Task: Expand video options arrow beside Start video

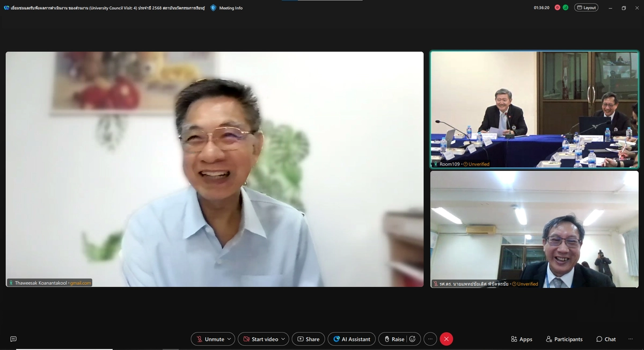Action: tap(283, 339)
